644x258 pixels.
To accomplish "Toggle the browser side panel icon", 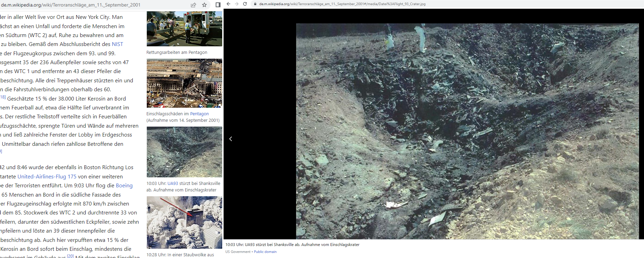I will [x=218, y=5].
